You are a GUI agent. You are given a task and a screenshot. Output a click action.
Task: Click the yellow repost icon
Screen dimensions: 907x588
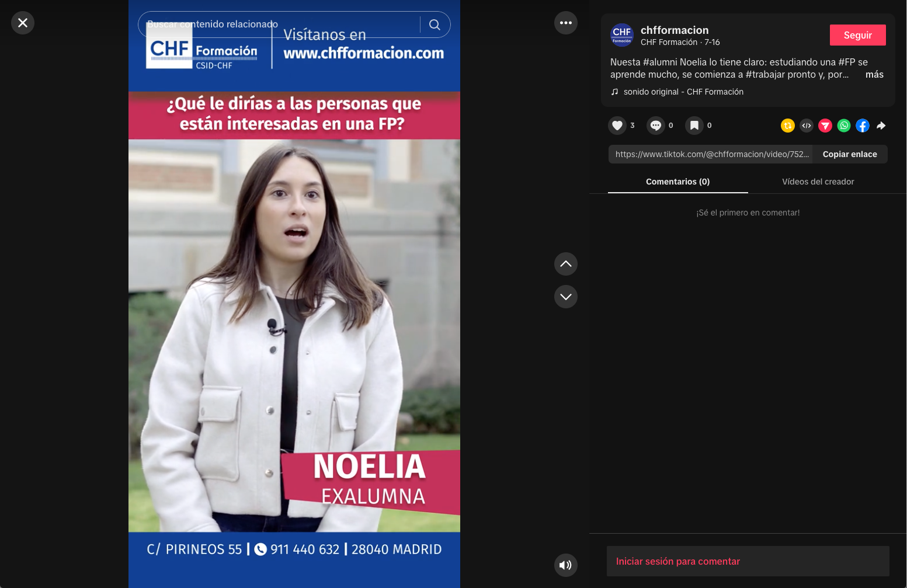(788, 126)
